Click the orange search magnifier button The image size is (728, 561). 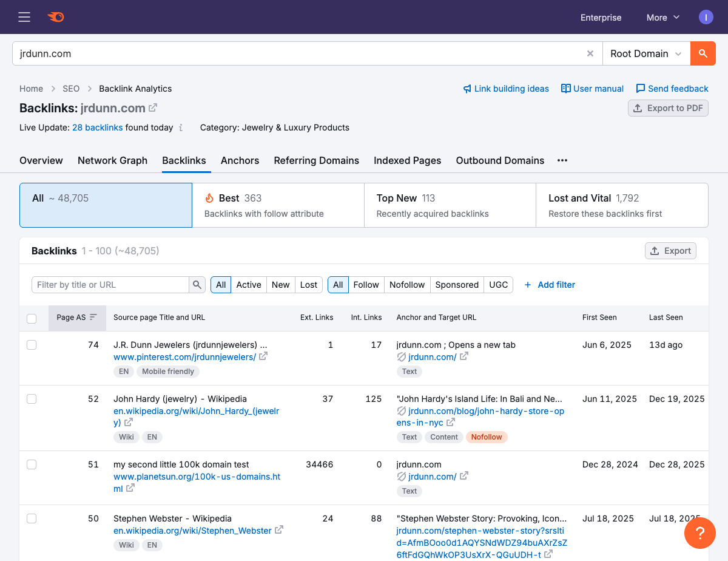(x=703, y=53)
